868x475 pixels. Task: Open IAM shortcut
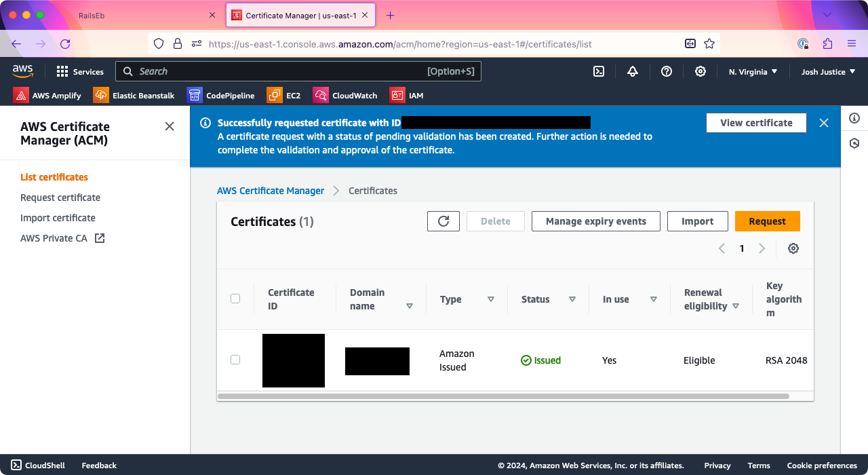[x=407, y=95]
